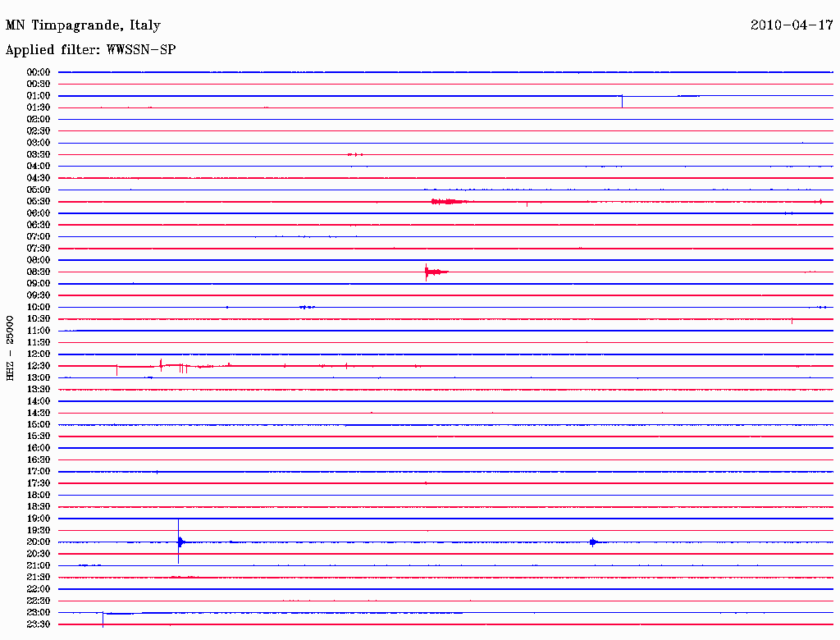Click the red seismic event on the 08:30 trace
This screenshot has width=840, height=640.
(436, 272)
